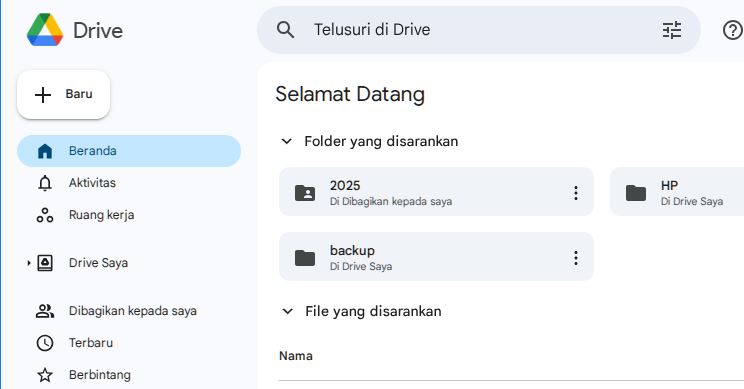The width and height of the screenshot is (744, 389).
Task: Click the File yang disarankan label
Action: [373, 311]
